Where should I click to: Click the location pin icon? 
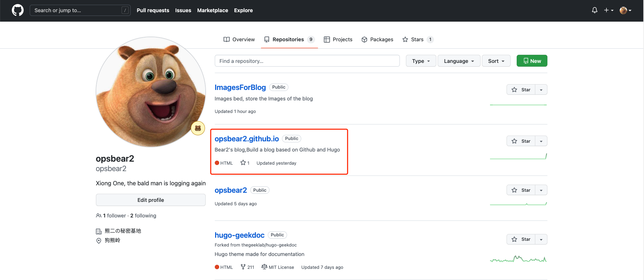[99, 240]
